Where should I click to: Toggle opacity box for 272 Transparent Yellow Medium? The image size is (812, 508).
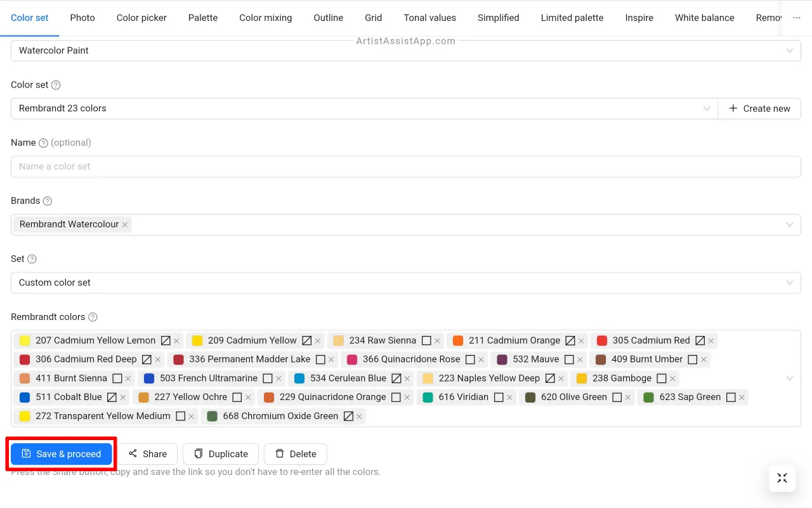181,417
